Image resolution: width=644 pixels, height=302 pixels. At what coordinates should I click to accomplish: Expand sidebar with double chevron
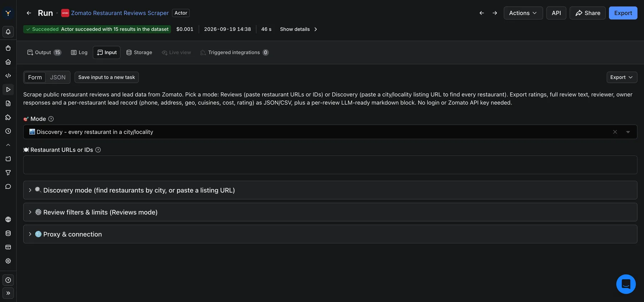click(x=8, y=293)
